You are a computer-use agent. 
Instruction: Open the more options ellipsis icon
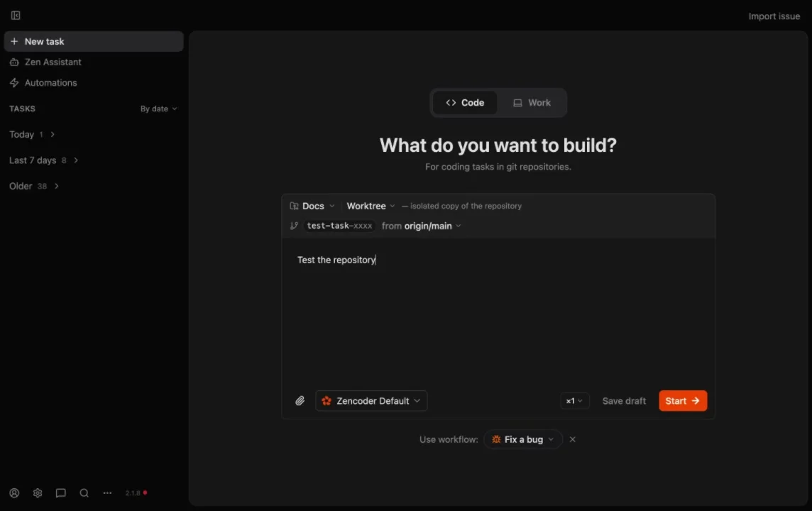tap(107, 493)
